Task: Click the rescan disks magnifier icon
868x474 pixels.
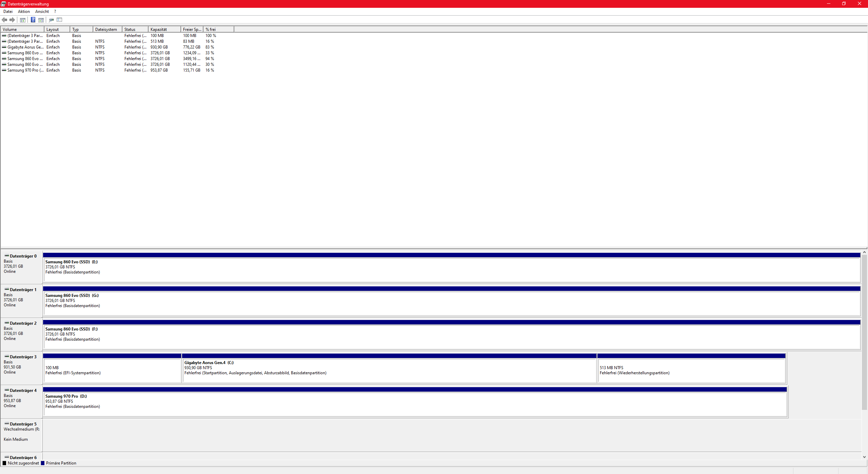Action: (51, 20)
